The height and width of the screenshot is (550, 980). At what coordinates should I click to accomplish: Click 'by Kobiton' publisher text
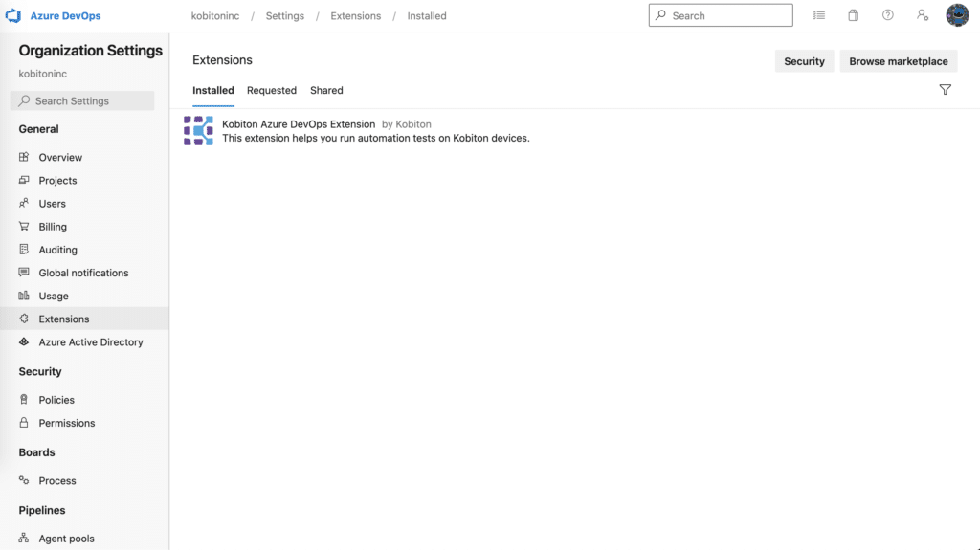(x=406, y=124)
